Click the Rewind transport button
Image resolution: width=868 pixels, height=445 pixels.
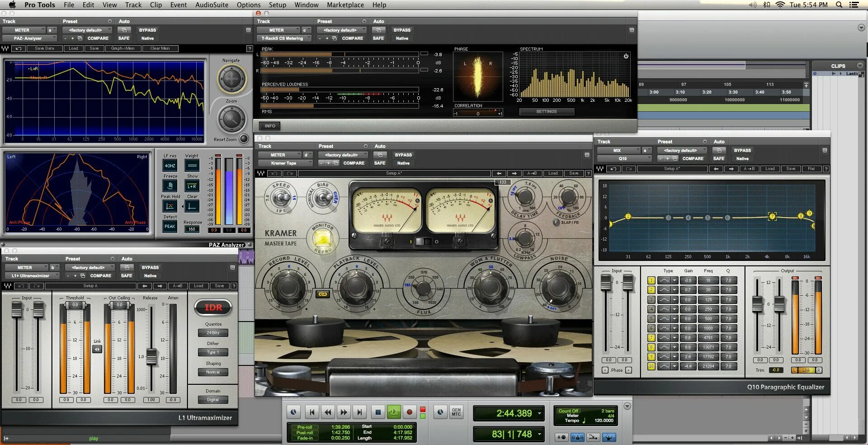click(328, 412)
